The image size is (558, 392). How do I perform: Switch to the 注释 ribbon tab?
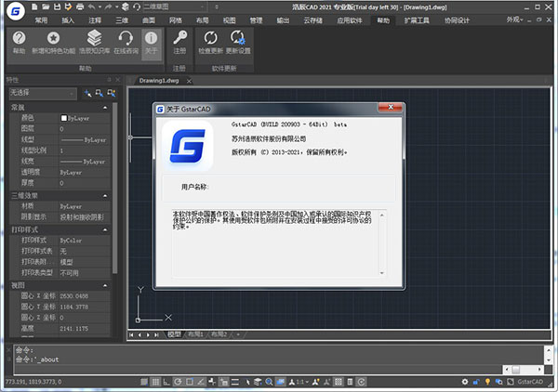tap(95, 20)
